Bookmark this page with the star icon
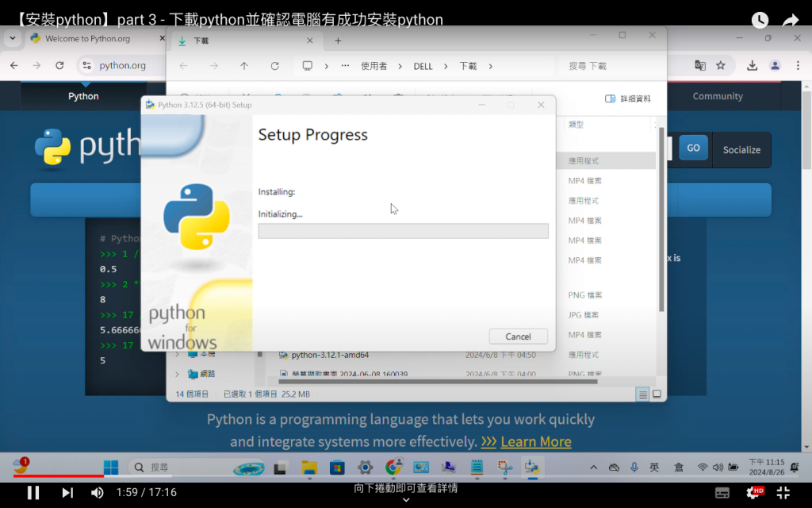This screenshot has height=508, width=812. pyautogui.click(x=720, y=65)
